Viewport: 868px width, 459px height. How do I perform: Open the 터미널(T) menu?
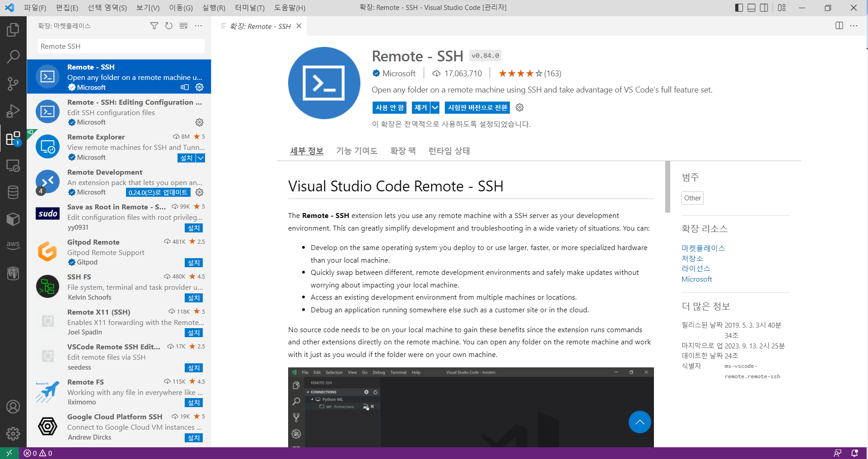250,8
